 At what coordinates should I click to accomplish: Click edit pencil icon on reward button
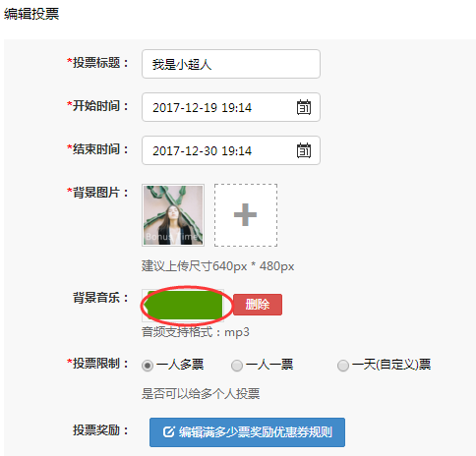pos(168,432)
